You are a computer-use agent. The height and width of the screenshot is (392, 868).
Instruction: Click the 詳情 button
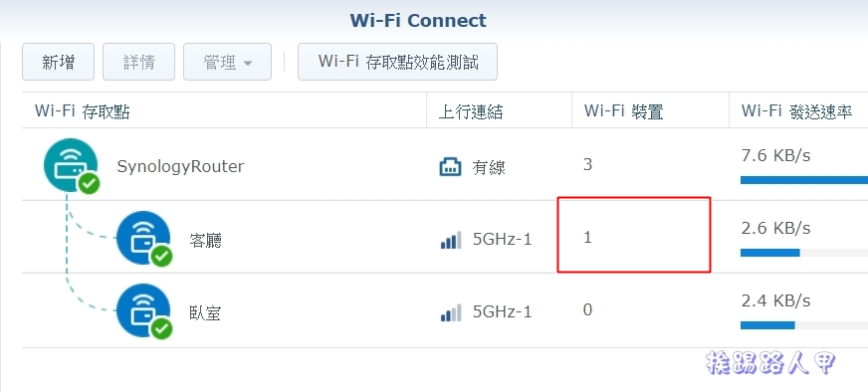coord(139,62)
